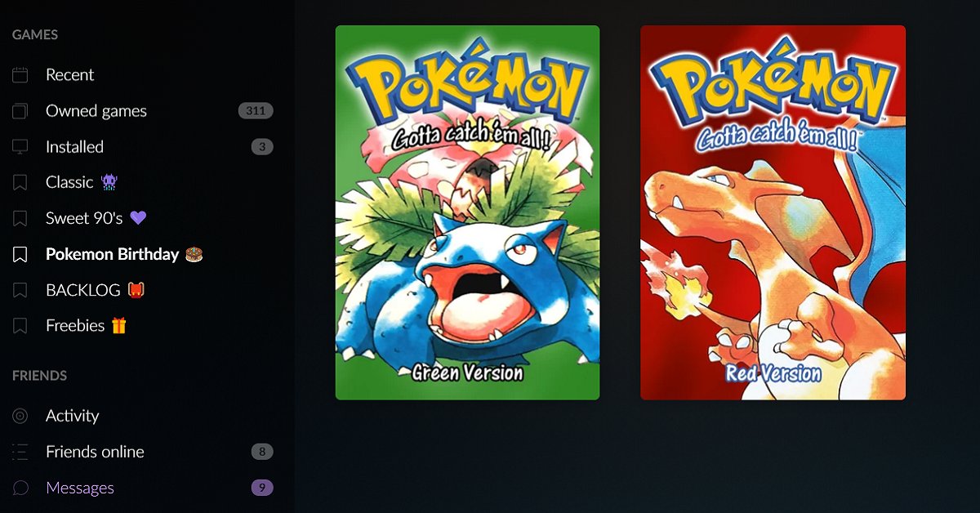Click the 3 installed games badge
The width and height of the screenshot is (980, 513).
262,147
